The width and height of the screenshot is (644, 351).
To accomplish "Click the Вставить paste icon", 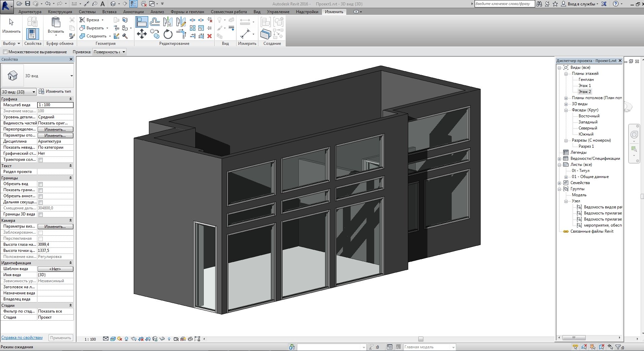I will pos(56,24).
